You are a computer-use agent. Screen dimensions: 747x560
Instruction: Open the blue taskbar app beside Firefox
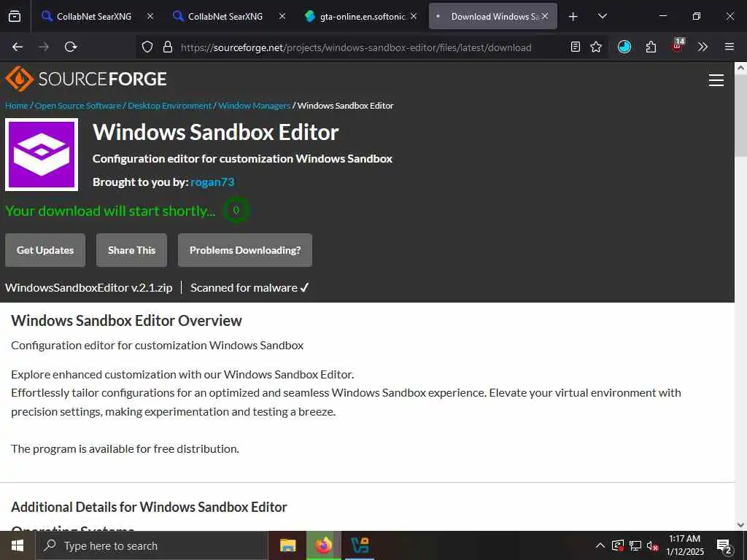click(x=360, y=545)
